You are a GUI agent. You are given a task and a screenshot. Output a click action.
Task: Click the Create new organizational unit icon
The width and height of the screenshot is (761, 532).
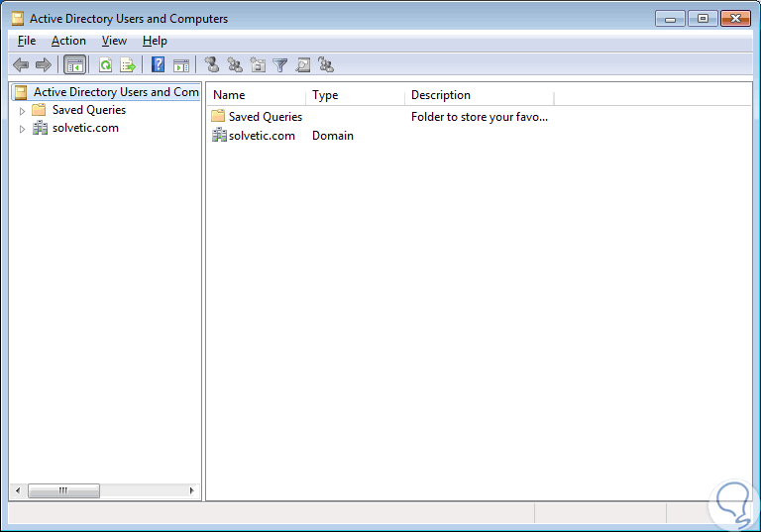tap(258, 64)
